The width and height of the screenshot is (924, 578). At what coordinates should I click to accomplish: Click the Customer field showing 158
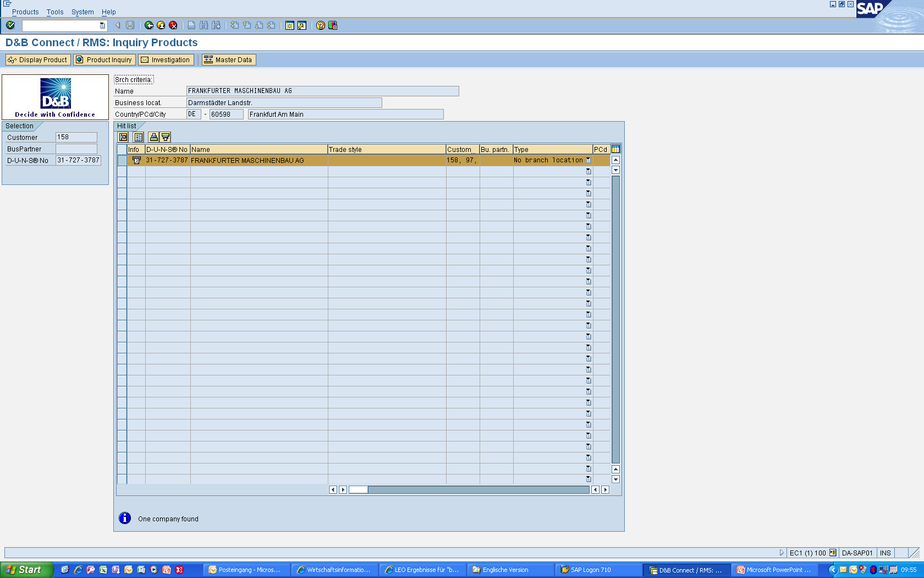(76, 137)
